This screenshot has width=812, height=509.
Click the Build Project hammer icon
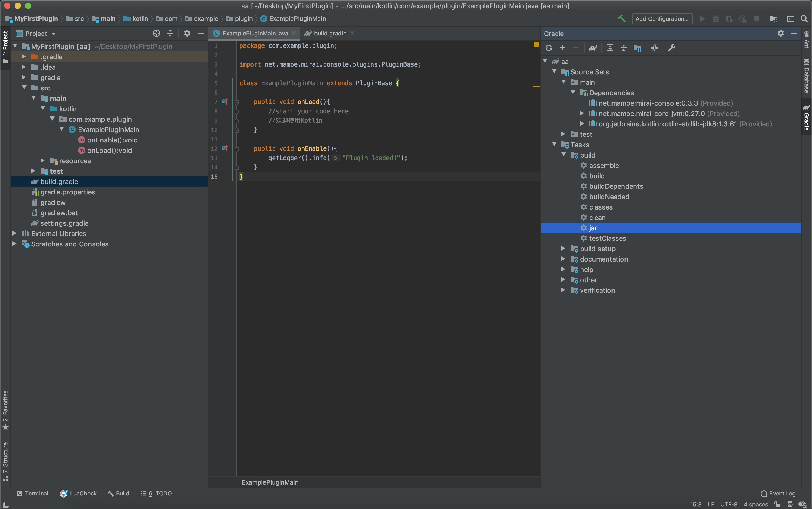click(x=621, y=18)
